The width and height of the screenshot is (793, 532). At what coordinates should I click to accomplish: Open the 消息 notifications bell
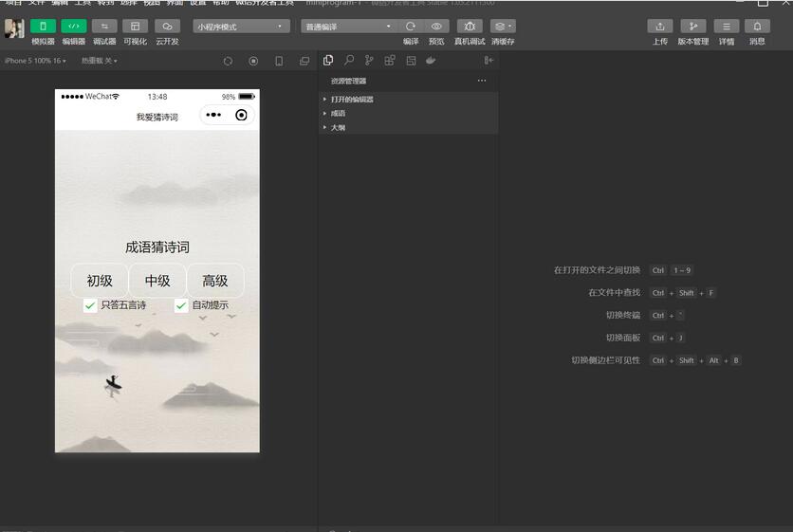coord(757,27)
